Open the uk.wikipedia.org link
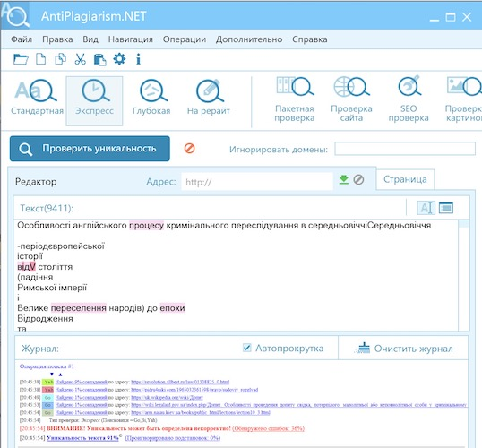Viewport: 482px width, 448px height. (x=167, y=397)
